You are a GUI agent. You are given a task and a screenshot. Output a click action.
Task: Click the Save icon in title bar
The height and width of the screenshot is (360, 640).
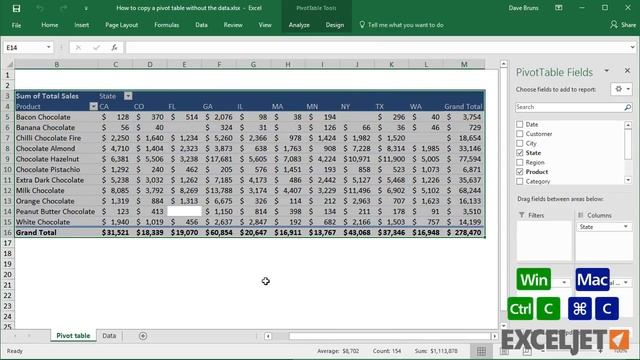click(x=16, y=8)
